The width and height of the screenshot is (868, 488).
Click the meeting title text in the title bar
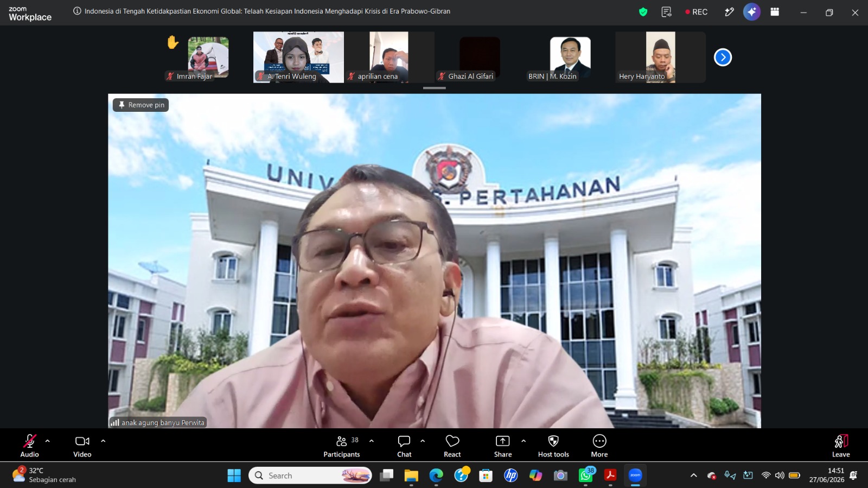[x=267, y=11]
